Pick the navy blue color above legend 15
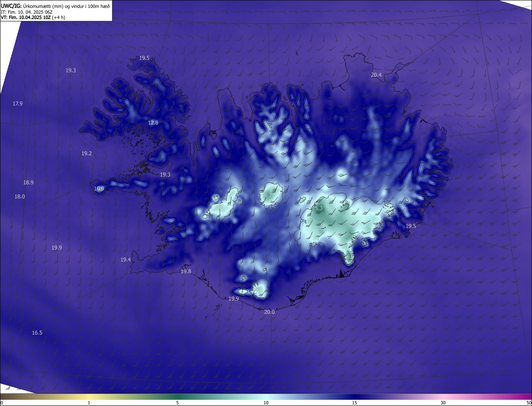 click(355, 397)
